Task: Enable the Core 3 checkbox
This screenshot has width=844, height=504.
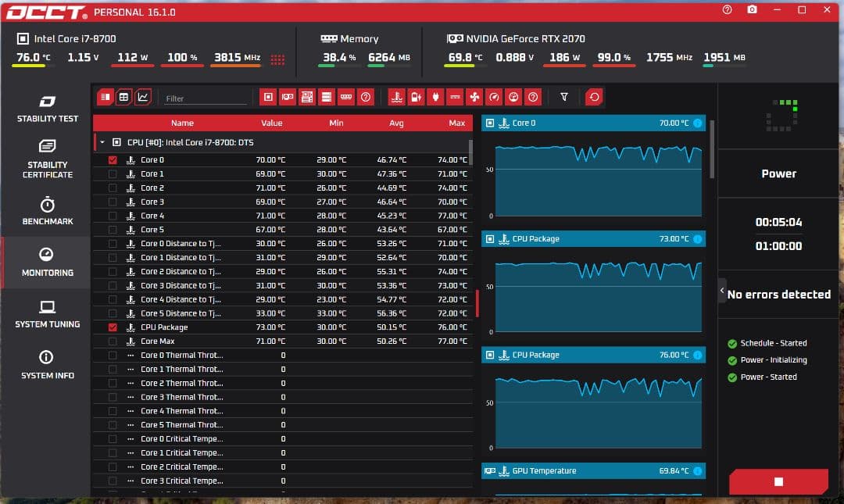Action: click(113, 202)
